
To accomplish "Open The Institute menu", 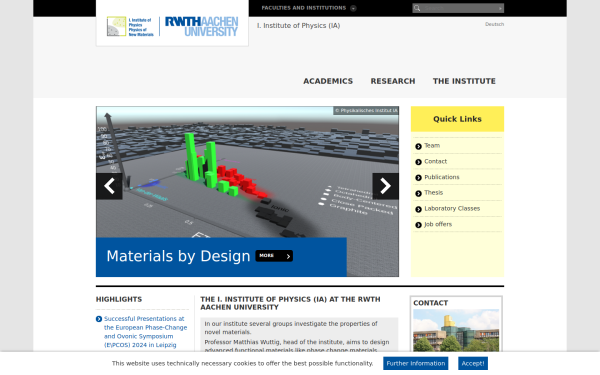I will click(x=464, y=81).
